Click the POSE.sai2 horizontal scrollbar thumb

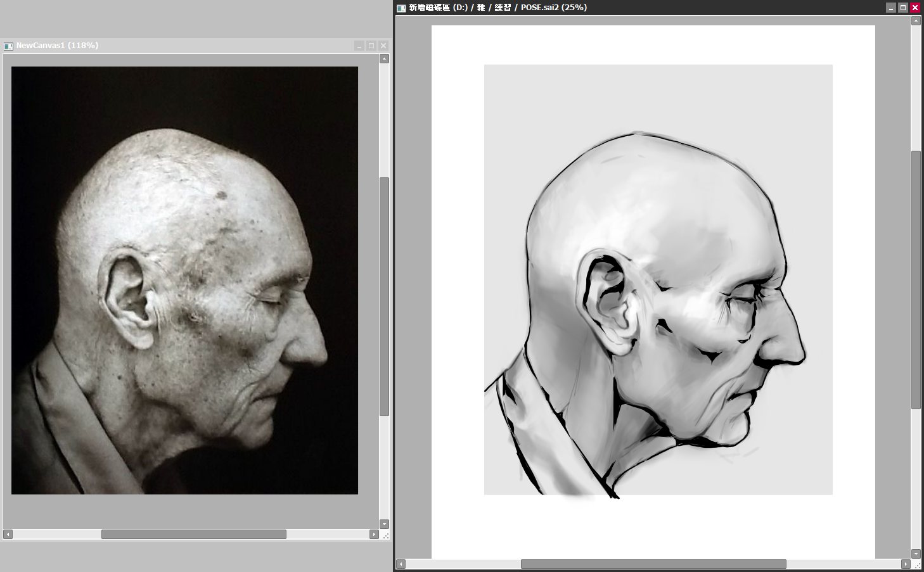(653, 564)
